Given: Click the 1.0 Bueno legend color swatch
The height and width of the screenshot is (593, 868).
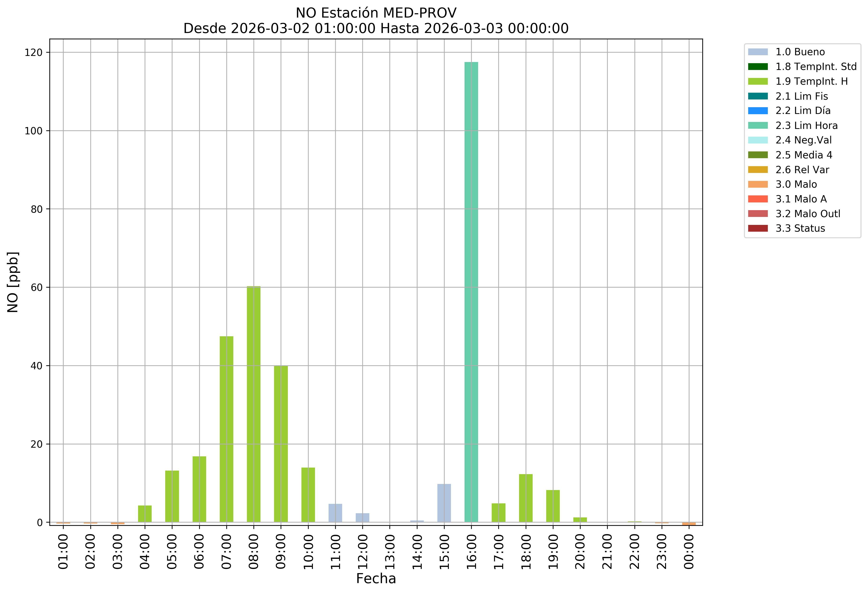Looking at the screenshot, I should tap(758, 52).
